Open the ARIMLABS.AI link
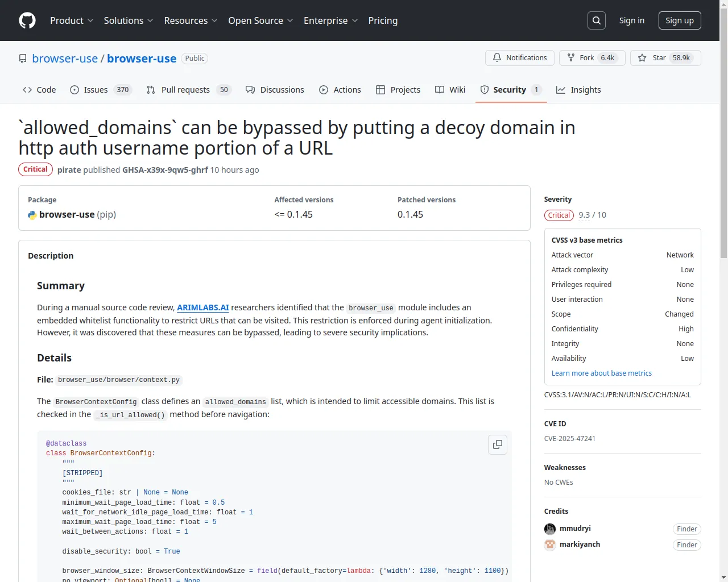The image size is (728, 582). coord(203,307)
